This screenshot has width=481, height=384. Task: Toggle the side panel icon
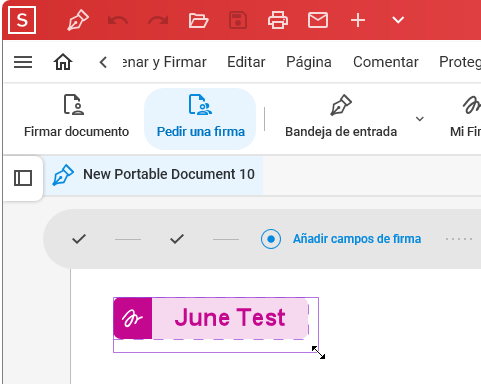[x=23, y=178]
